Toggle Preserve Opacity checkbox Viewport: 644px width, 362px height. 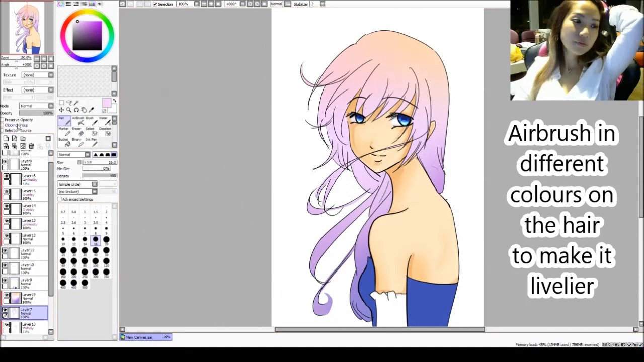point(2,120)
